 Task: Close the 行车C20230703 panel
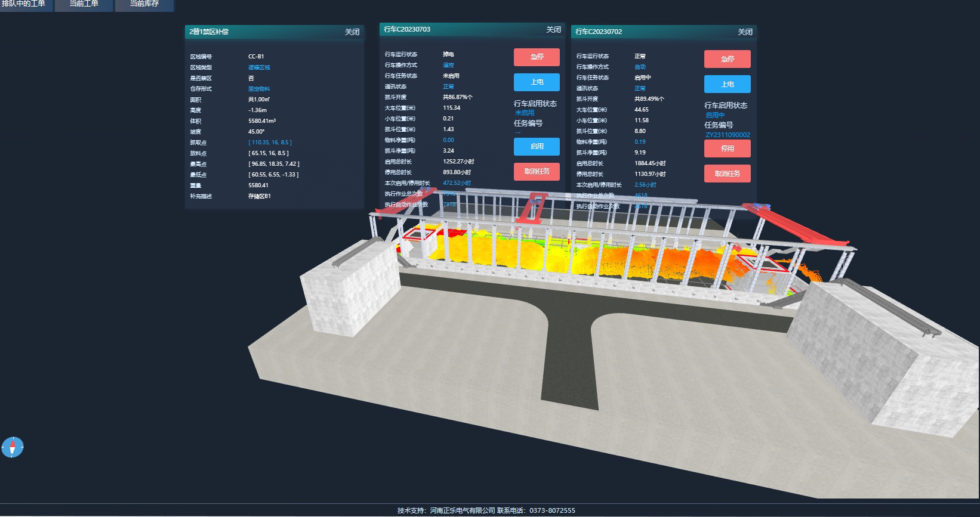(553, 30)
